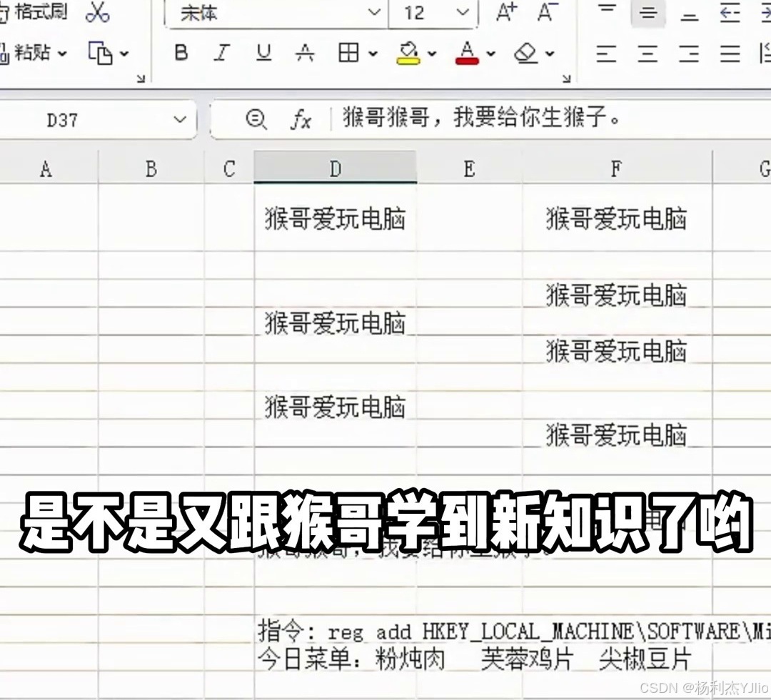771x700 pixels.
Task: Toggle Italic formatting
Action: click(x=222, y=52)
